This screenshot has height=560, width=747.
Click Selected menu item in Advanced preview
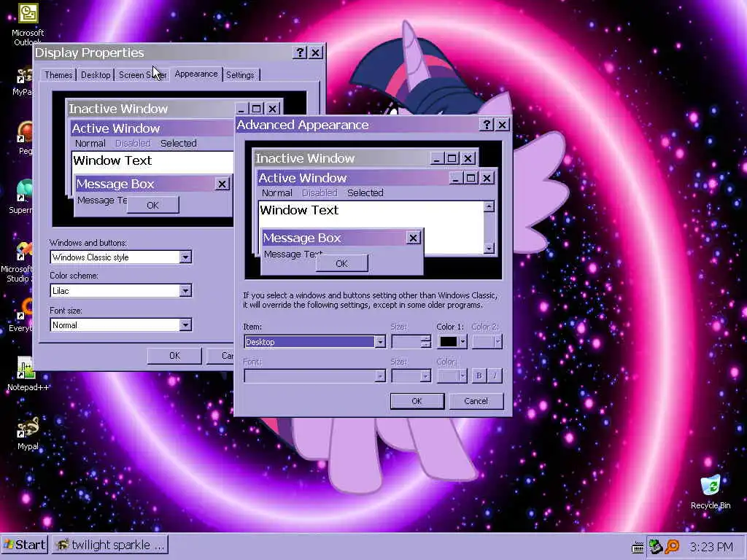pyautogui.click(x=365, y=192)
